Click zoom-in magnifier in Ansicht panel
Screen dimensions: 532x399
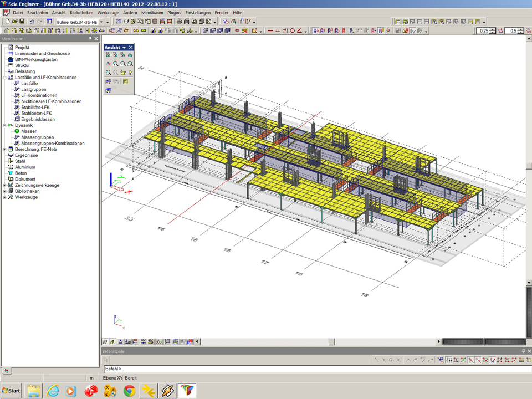115,64
